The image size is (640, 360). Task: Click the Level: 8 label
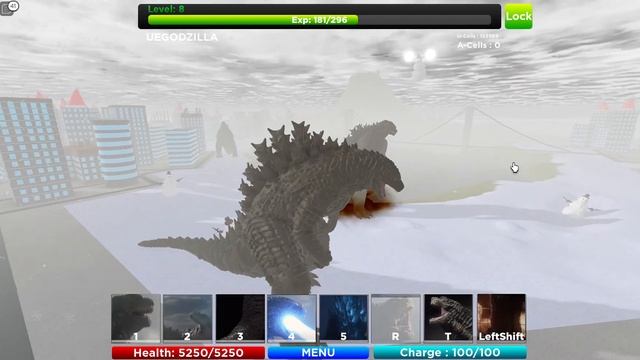[x=166, y=9]
